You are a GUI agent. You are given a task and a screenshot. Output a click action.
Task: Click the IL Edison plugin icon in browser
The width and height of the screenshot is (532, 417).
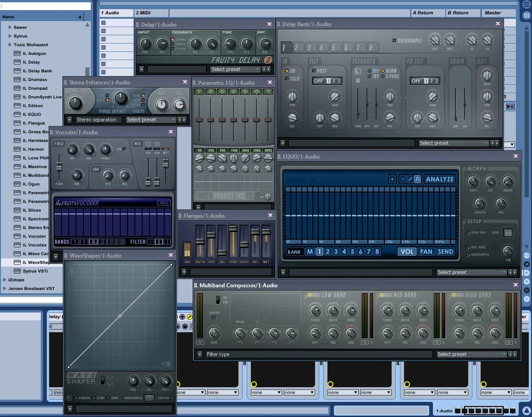(17, 105)
